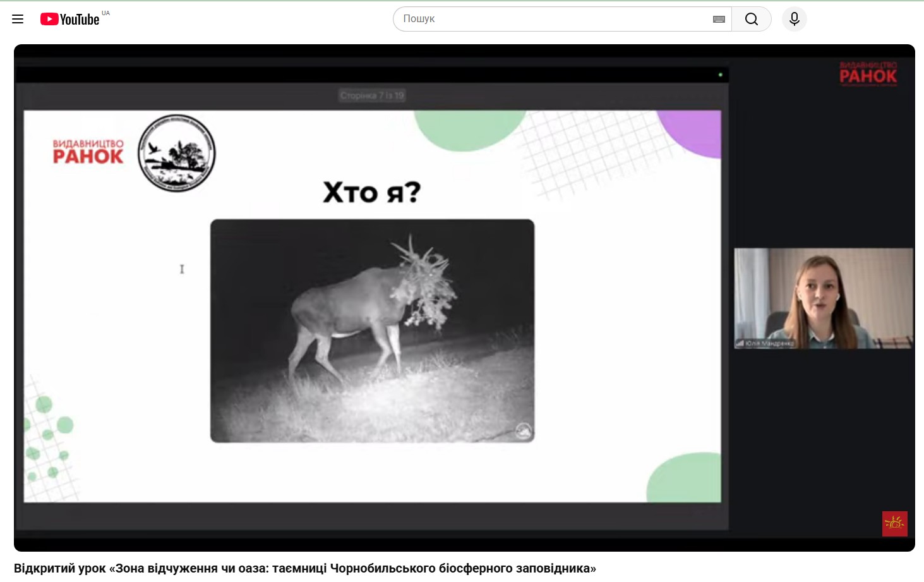Viewport: 924px width, 582px height.
Task: Start voice search with the microphone
Action: coord(794,19)
